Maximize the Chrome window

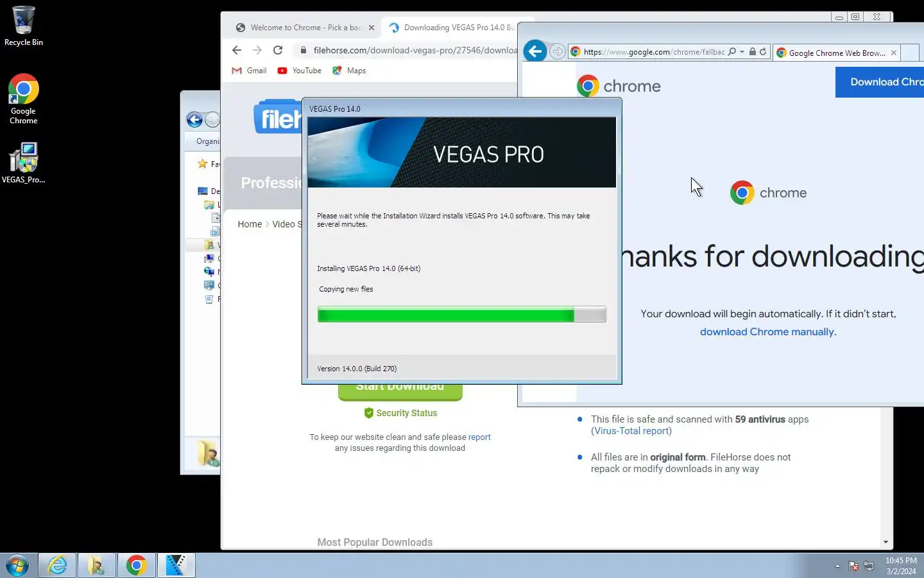(x=855, y=17)
